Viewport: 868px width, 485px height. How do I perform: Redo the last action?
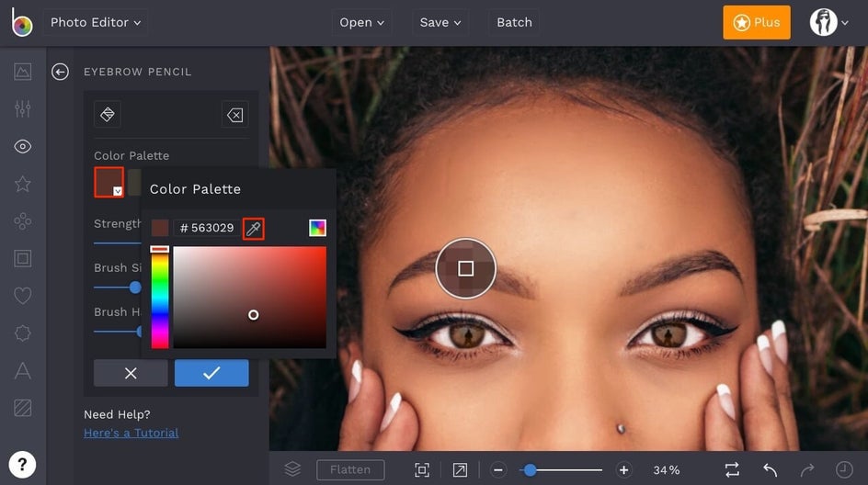pyautogui.click(x=807, y=470)
